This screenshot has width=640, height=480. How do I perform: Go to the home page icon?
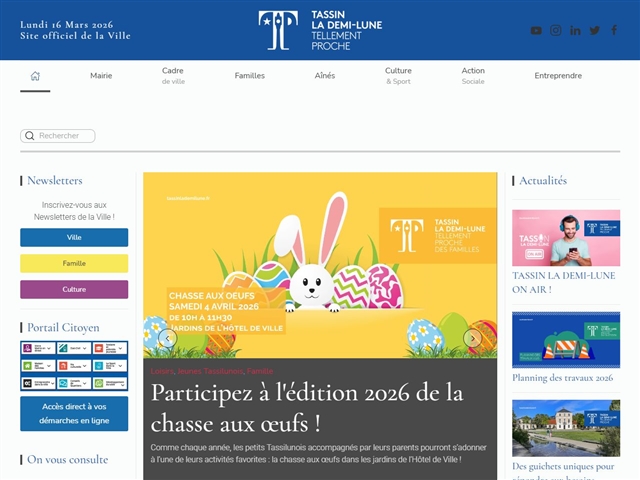coord(35,76)
